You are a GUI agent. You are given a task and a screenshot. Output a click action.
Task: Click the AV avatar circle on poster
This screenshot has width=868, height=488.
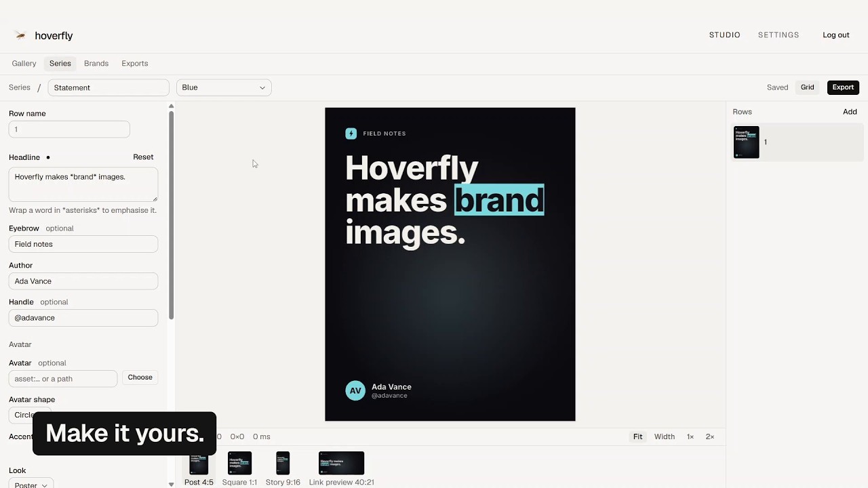(x=355, y=390)
